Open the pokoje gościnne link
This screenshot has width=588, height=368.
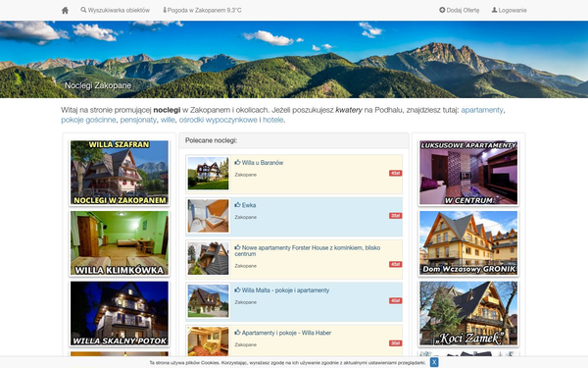click(x=88, y=120)
